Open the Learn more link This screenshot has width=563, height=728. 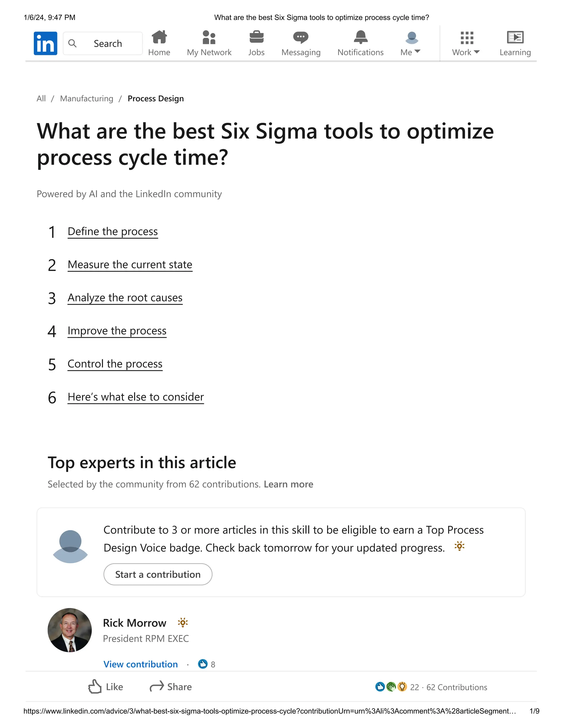click(288, 484)
